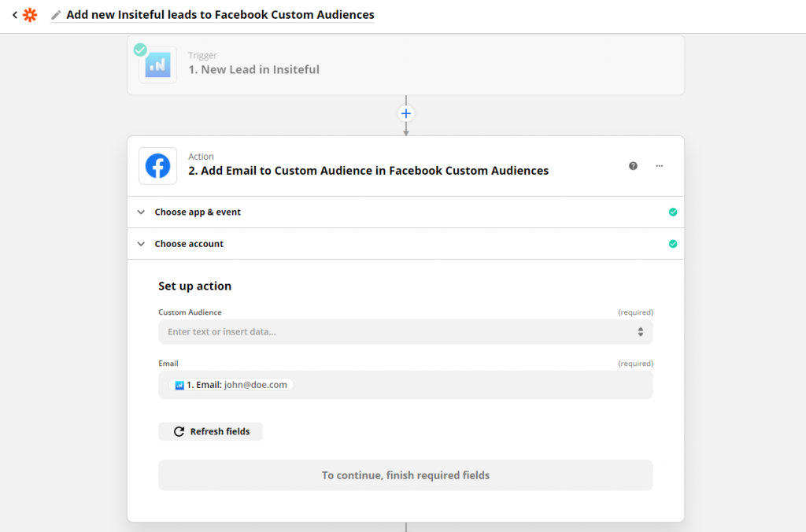Click inside the Email field area
Viewport: 806px width, 532px height.
(405, 385)
